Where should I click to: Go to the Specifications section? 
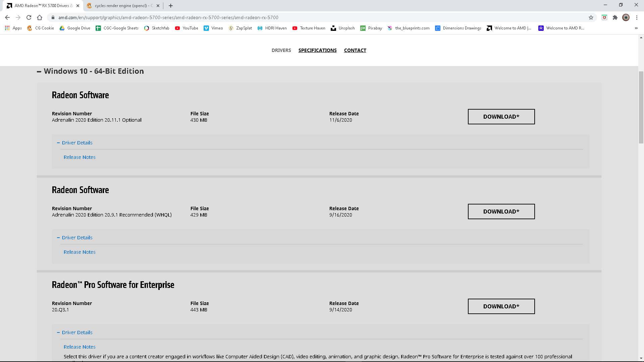pyautogui.click(x=317, y=50)
